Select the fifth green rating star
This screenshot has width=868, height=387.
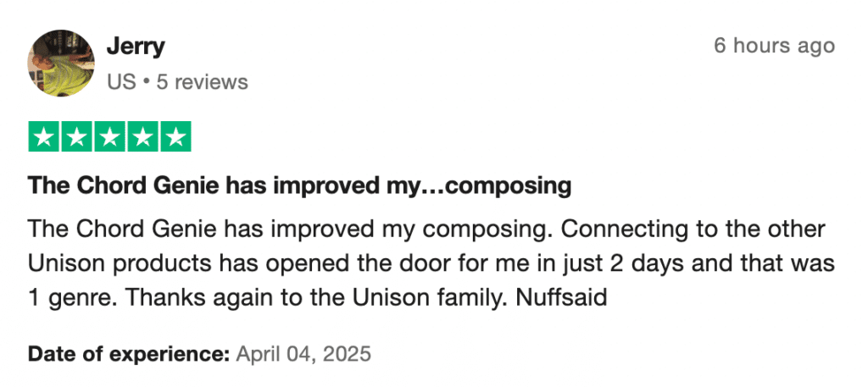[x=176, y=136]
